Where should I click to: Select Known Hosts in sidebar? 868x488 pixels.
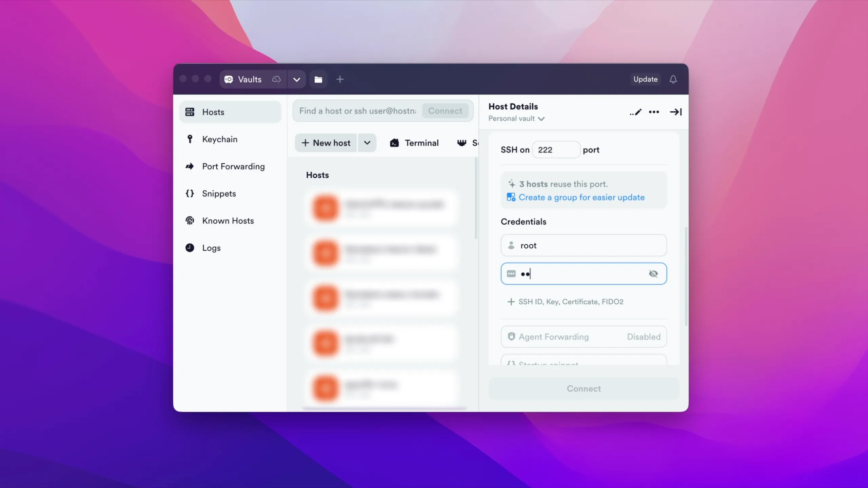point(230,221)
